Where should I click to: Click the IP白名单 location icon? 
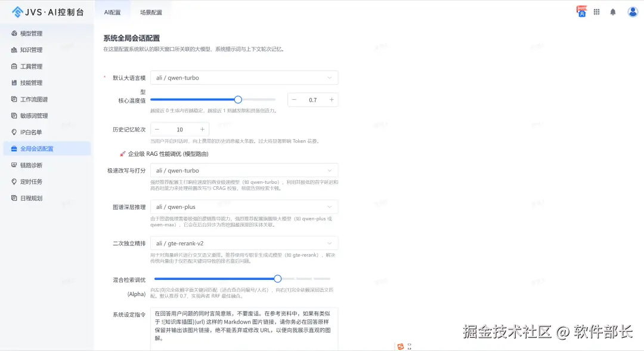point(14,132)
